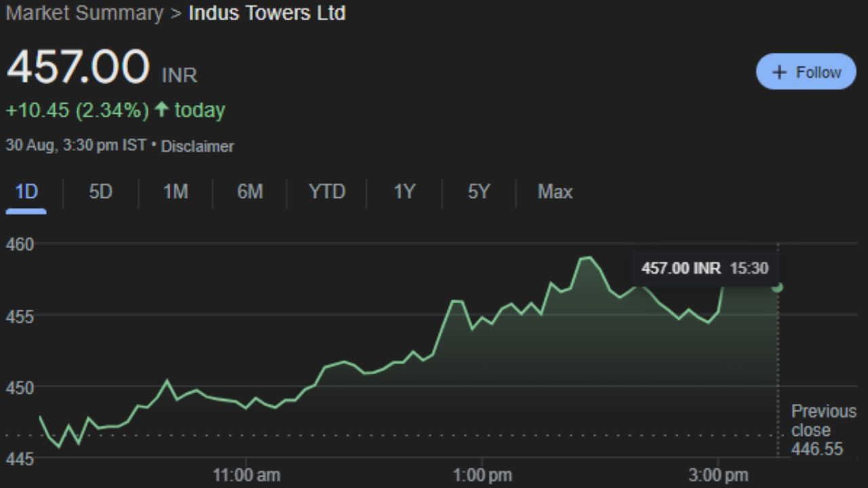This screenshot has width=868, height=488.
Task: Show the Max chart range
Action: (555, 192)
